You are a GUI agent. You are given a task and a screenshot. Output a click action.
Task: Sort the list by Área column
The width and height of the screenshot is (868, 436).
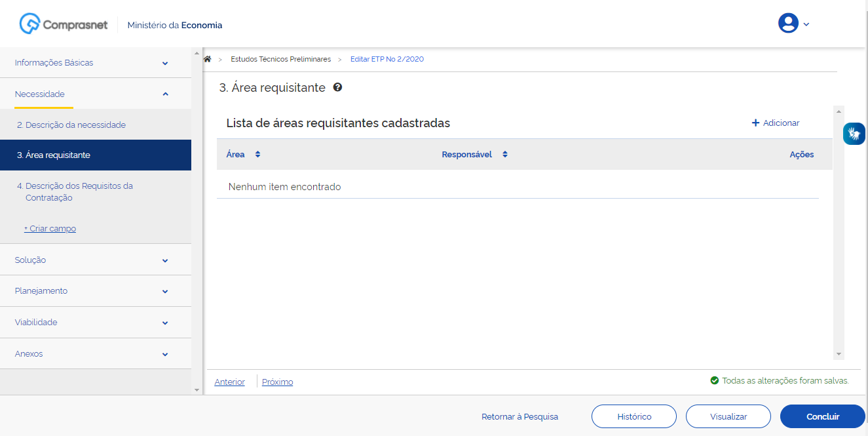257,155
